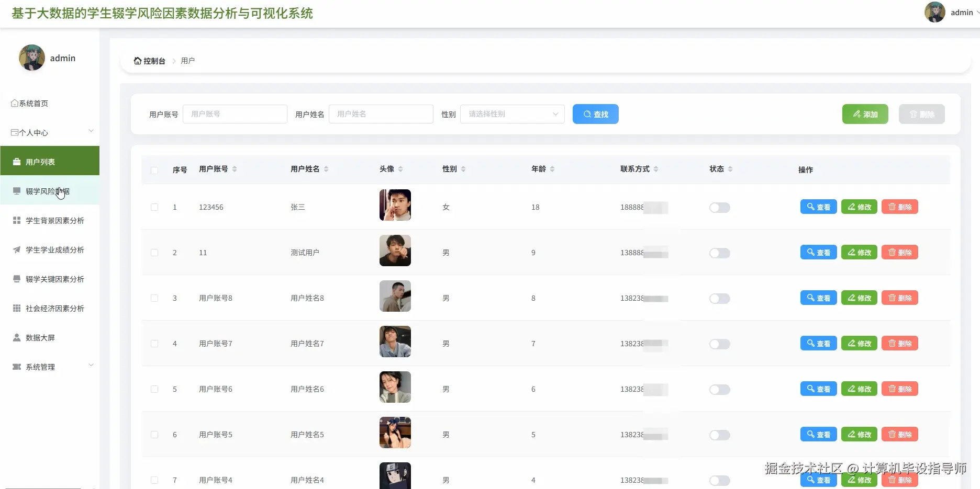This screenshot has height=489, width=980.
Task: Select 用户列表 in the sidebar
Action: pos(50,161)
